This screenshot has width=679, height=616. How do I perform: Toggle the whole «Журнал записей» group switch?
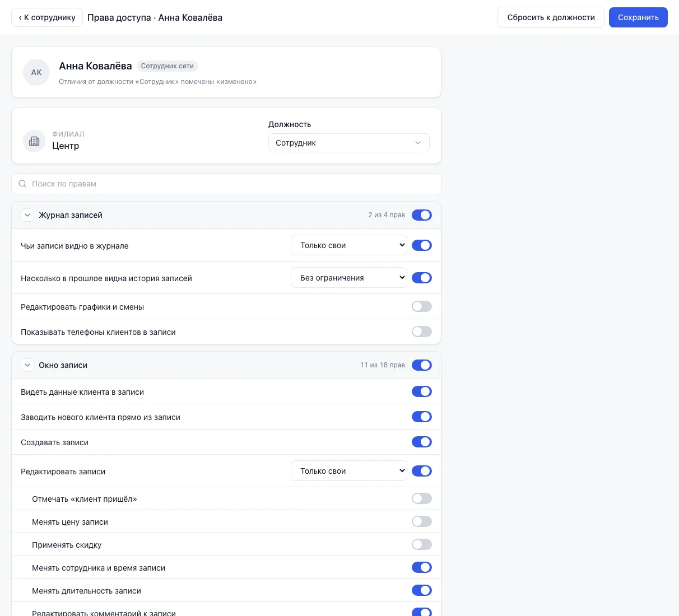[422, 215]
